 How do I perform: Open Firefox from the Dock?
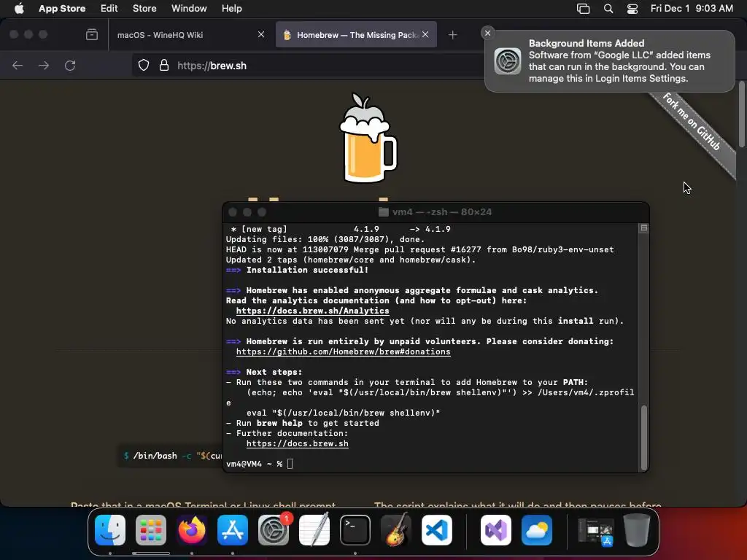click(192, 530)
